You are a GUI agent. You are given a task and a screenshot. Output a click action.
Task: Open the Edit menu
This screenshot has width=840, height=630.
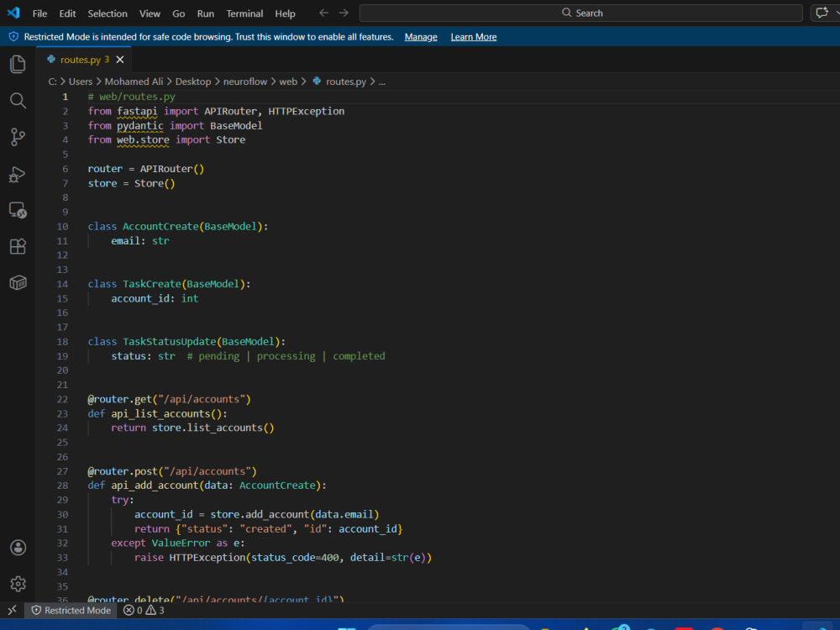point(67,13)
